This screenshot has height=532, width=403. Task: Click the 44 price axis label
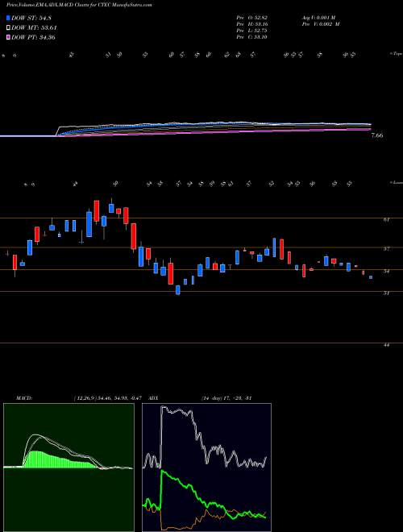pos(386,345)
